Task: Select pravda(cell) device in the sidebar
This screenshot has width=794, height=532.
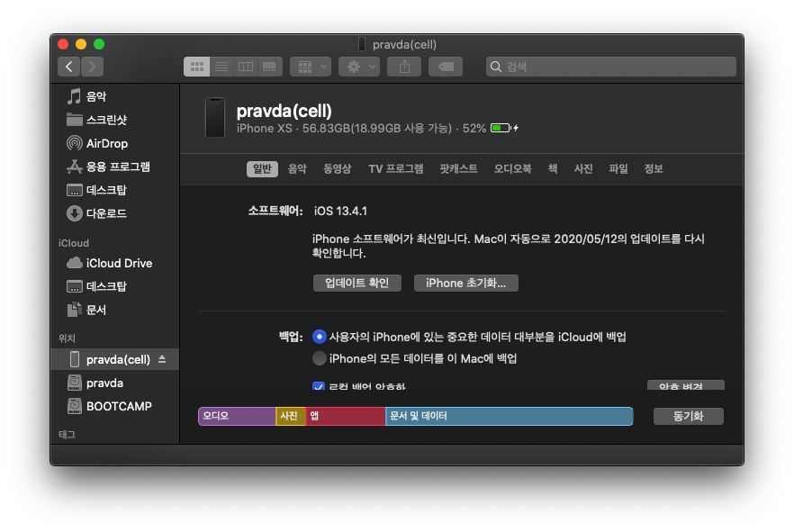Action: (x=115, y=359)
